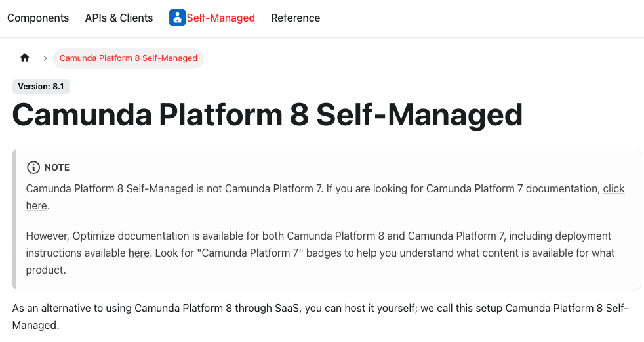
Task: Select the Self-Managed nav label
Action: click(221, 18)
